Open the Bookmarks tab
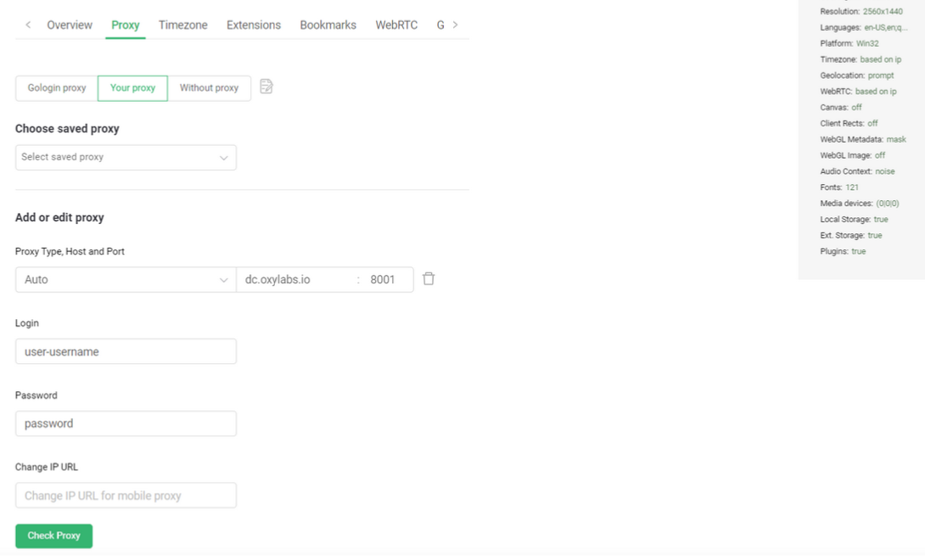This screenshot has width=925, height=560. pos(328,25)
